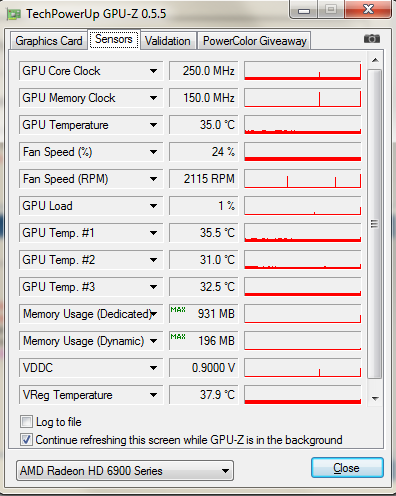Image resolution: width=396 pixels, height=496 pixels.
Task: Switch to the Graphics Card tab
Action: click(49, 41)
